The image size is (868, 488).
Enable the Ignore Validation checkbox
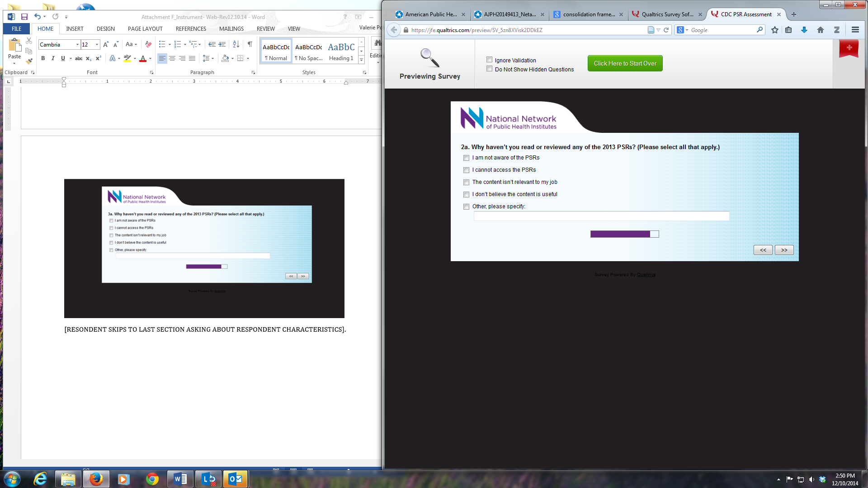tap(489, 60)
